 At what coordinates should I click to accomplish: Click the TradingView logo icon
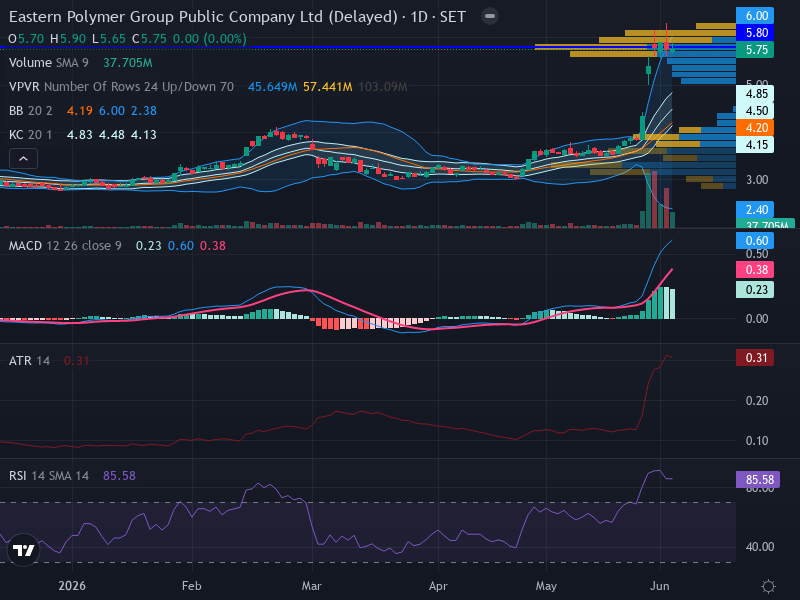point(23,550)
